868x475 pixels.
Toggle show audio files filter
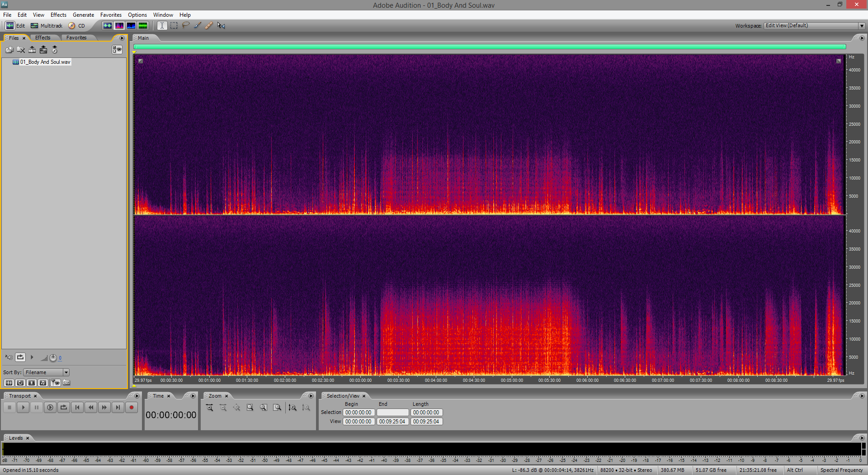click(9, 383)
